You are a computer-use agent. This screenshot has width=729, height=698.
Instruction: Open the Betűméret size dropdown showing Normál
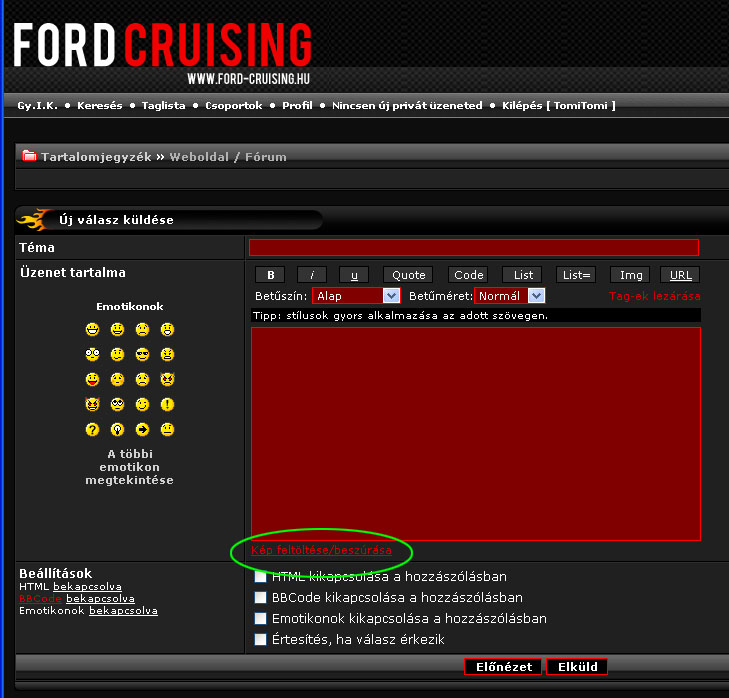[x=510, y=296]
